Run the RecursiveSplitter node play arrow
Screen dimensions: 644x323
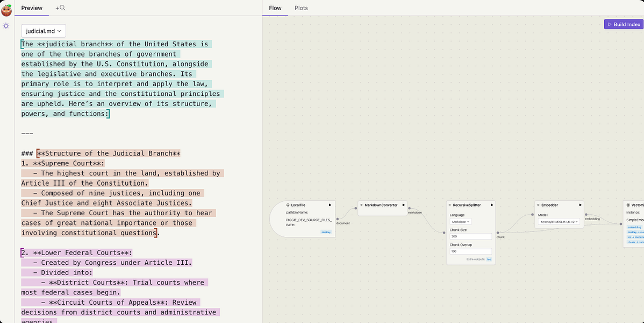(492, 205)
